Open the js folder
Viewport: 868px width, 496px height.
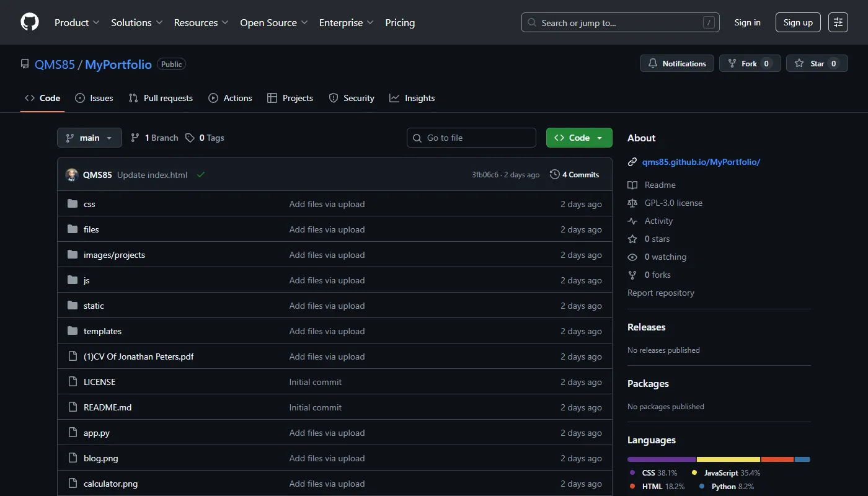87,280
